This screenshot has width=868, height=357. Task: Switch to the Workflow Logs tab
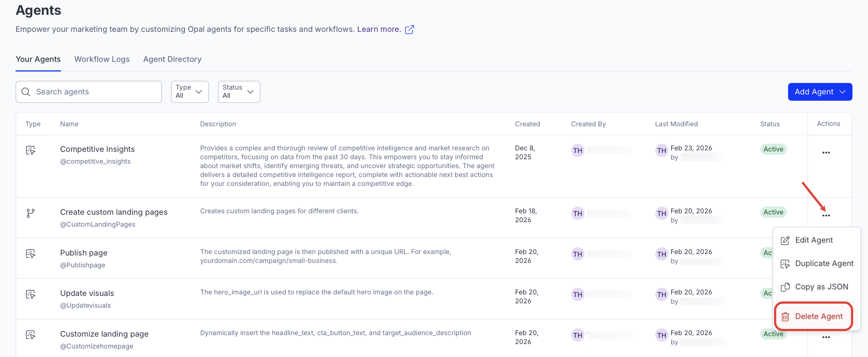pos(102,59)
